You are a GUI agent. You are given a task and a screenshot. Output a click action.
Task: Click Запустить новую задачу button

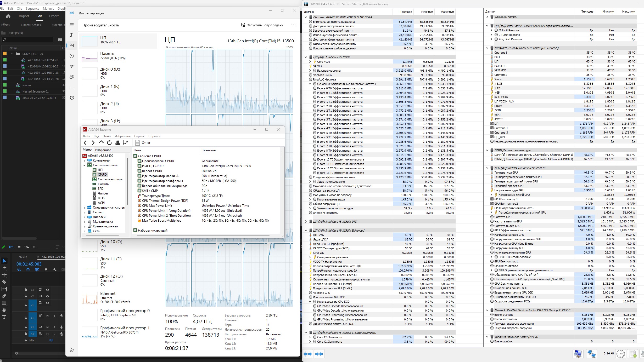262,25
